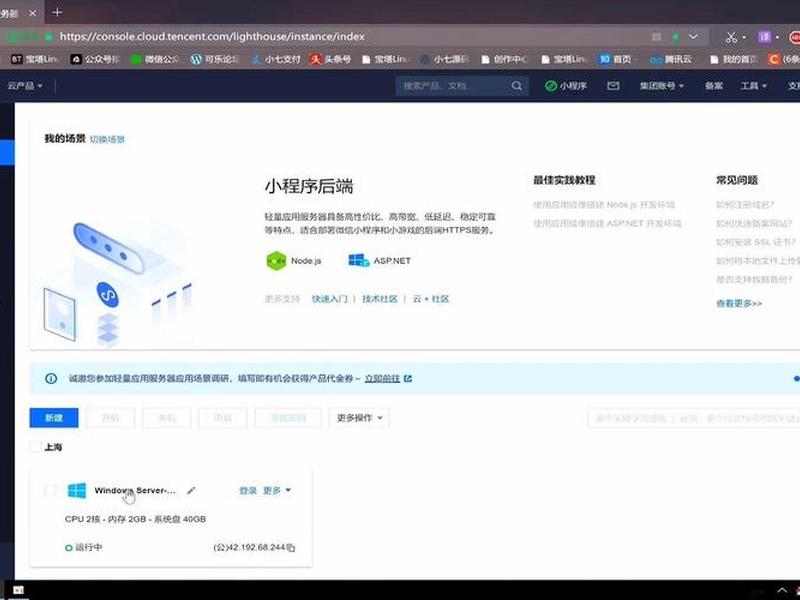The width and height of the screenshot is (800, 600).
Task: Open the 小程序 mini-program entry
Action: pos(566,86)
